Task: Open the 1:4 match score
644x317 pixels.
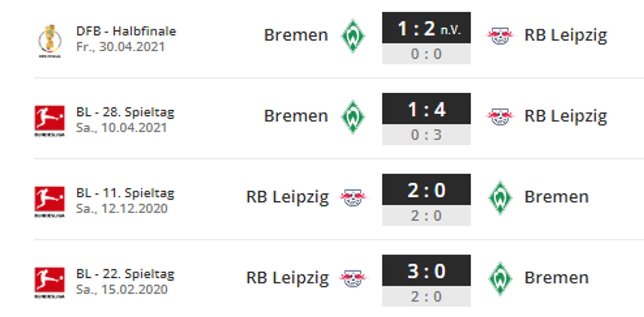Action: (426, 109)
